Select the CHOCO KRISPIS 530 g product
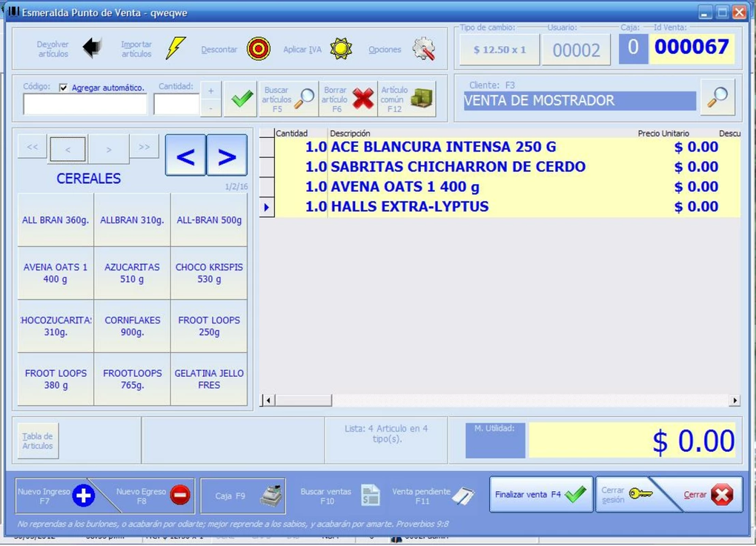The image size is (756, 546). pos(210,273)
